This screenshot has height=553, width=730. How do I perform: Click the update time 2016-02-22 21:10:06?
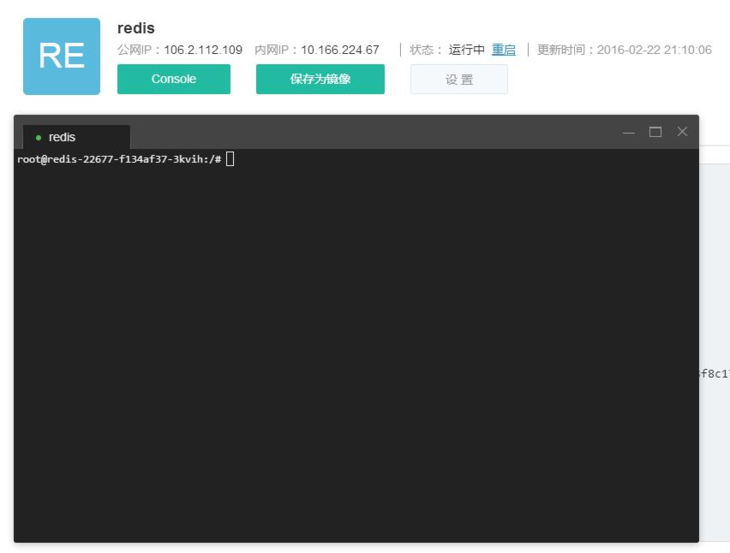point(654,50)
